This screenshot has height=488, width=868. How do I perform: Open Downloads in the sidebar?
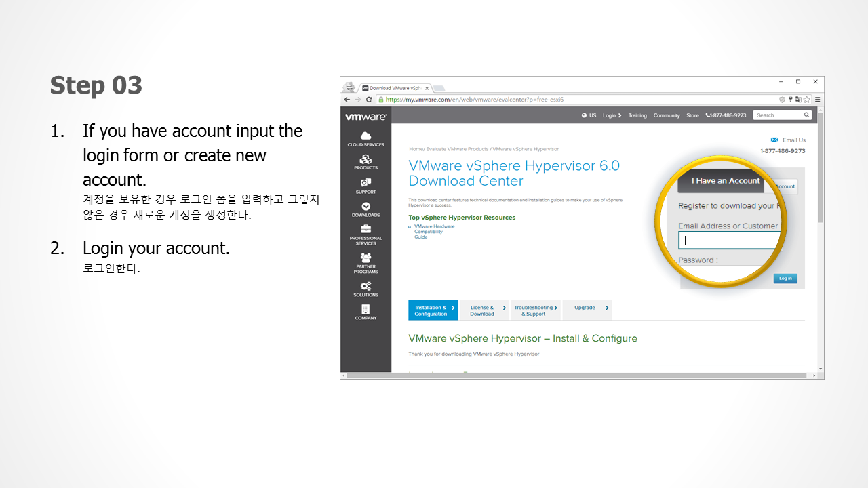click(x=366, y=210)
